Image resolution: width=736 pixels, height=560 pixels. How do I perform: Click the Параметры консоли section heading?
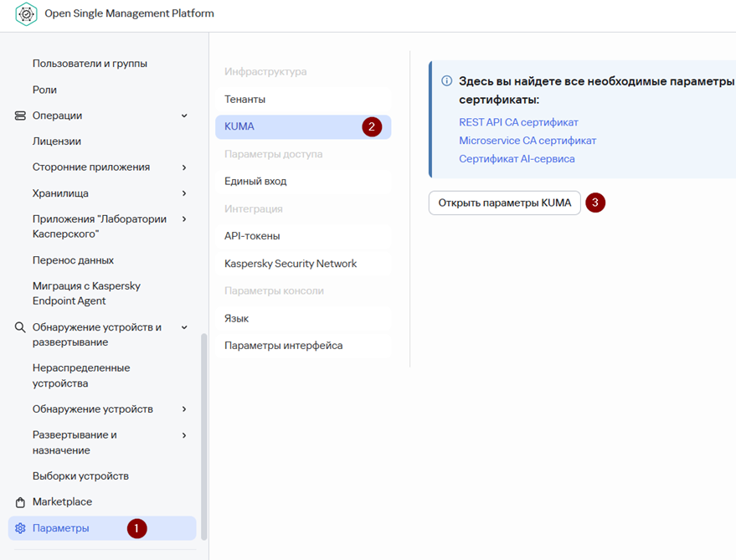[274, 290]
